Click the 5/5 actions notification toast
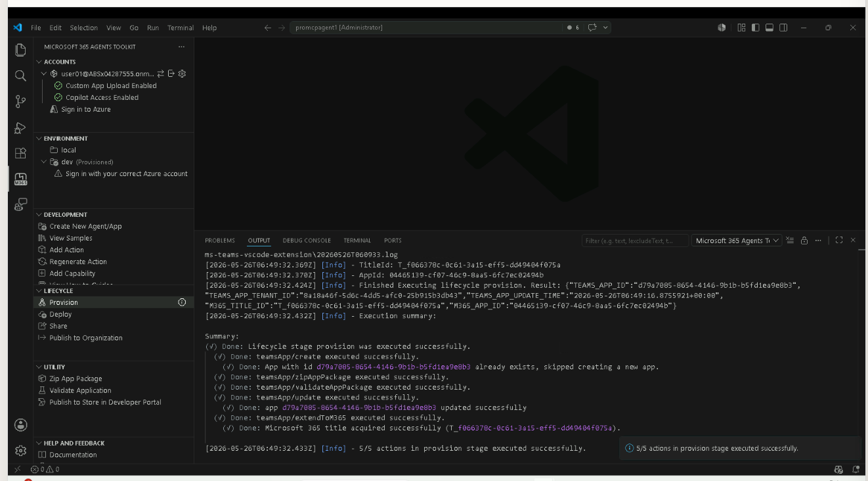Image resolution: width=868 pixels, height=481 pixels. (740, 448)
